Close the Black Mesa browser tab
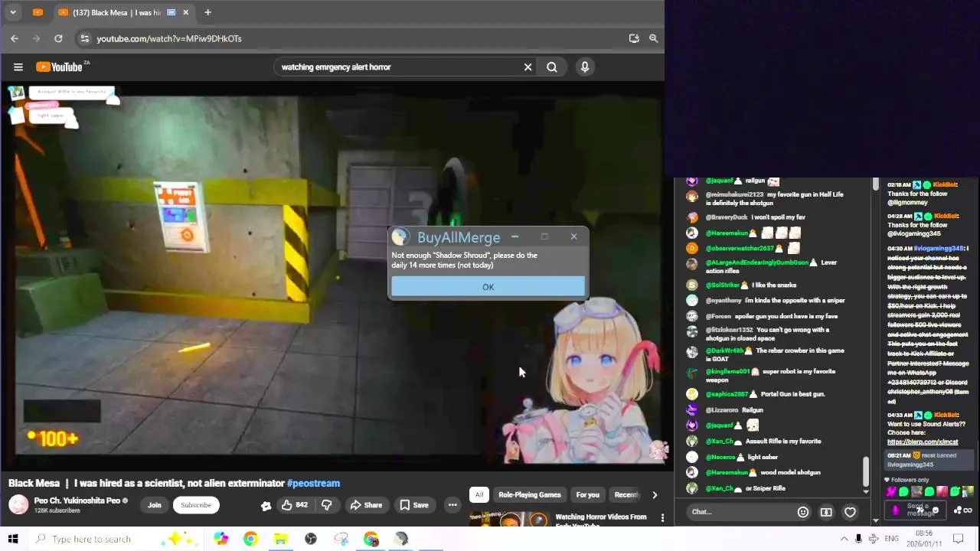Viewport: 980px width, 551px height. point(186,12)
